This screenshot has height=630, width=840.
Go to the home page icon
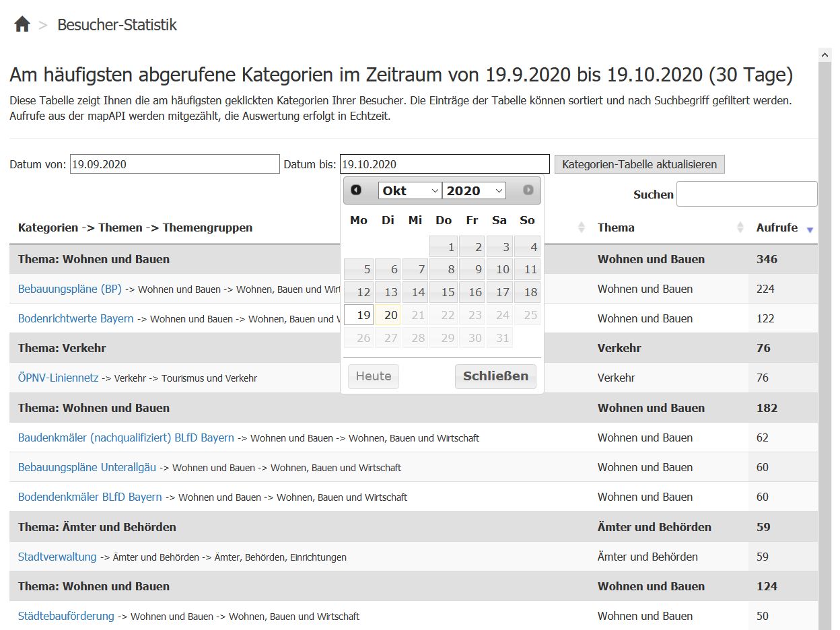22,25
